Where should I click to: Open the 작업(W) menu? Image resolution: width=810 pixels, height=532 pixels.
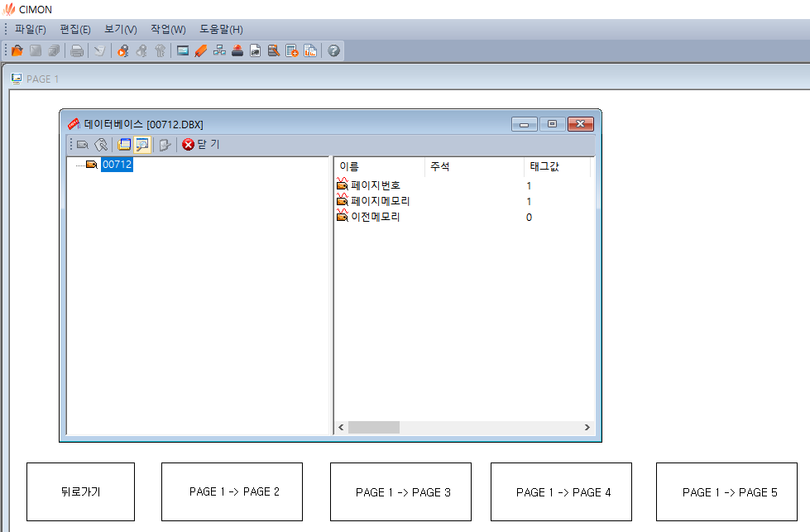168,29
